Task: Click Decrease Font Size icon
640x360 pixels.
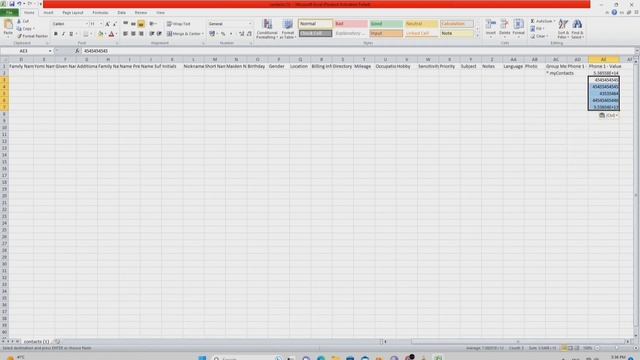Action: click(x=115, y=24)
